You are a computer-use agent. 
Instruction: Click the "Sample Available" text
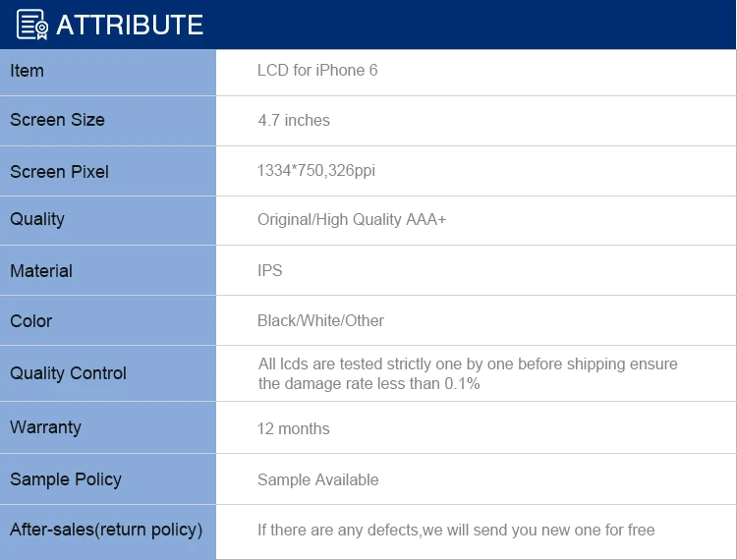(x=318, y=480)
